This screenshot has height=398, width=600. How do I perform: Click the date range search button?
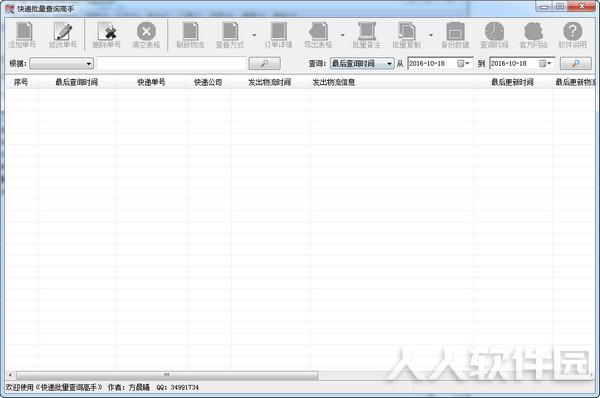tap(576, 64)
